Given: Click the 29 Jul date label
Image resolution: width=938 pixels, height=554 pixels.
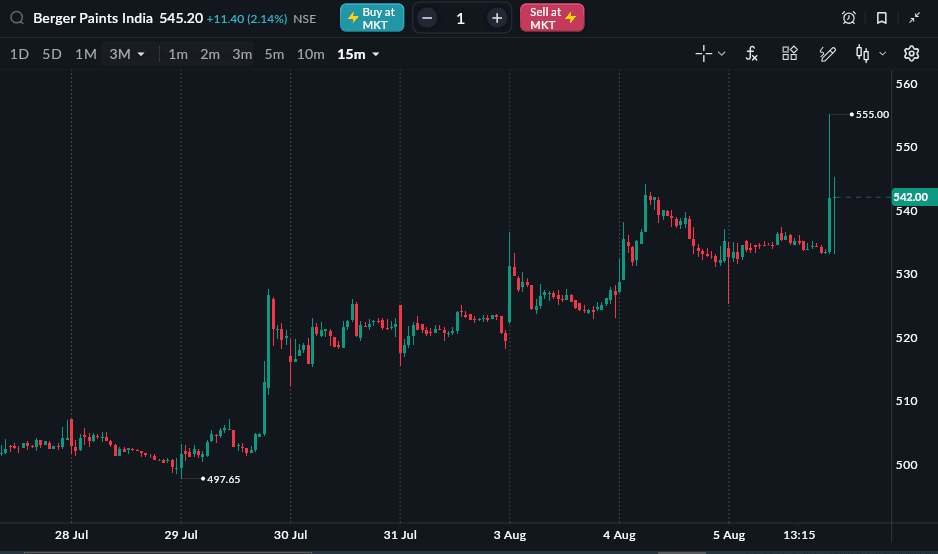Looking at the screenshot, I should (x=181, y=535).
